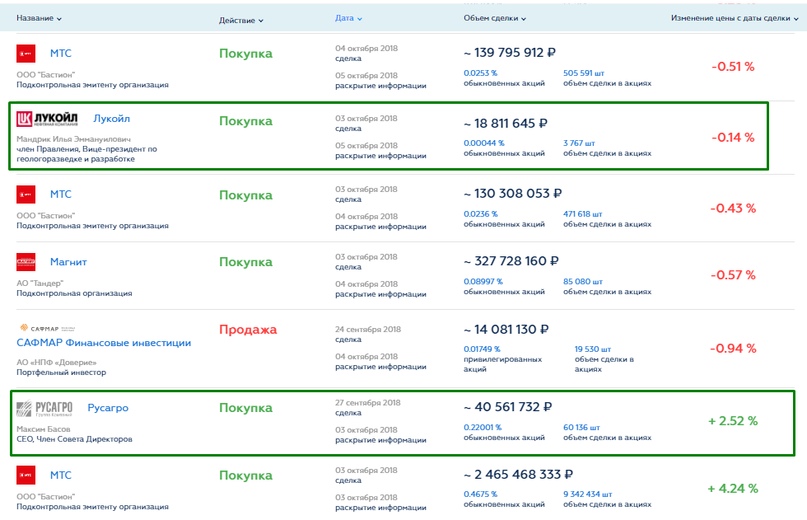Click share percentage 0.4675 %
This screenshot has height=520, width=807.
click(480, 494)
